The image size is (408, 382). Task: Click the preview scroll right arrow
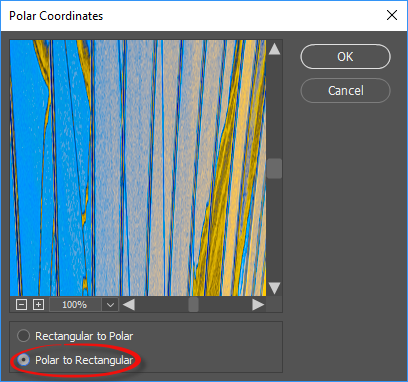[258, 304]
